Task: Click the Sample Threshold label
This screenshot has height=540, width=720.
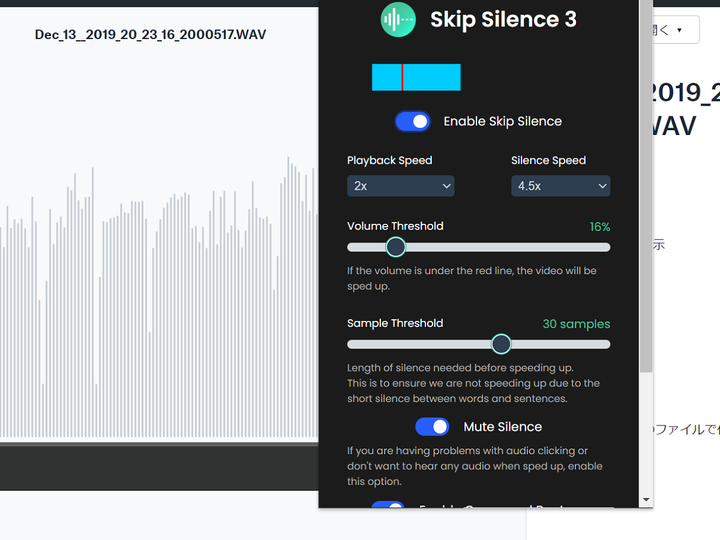Action: click(395, 323)
